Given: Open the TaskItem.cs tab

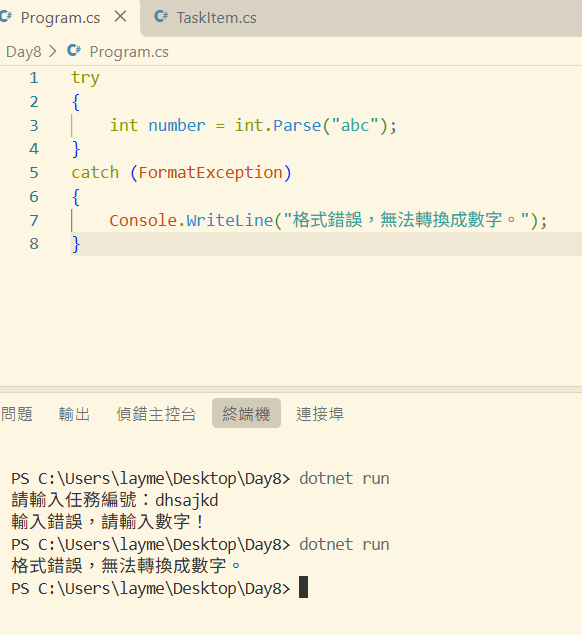Looking at the screenshot, I should coord(216,18).
